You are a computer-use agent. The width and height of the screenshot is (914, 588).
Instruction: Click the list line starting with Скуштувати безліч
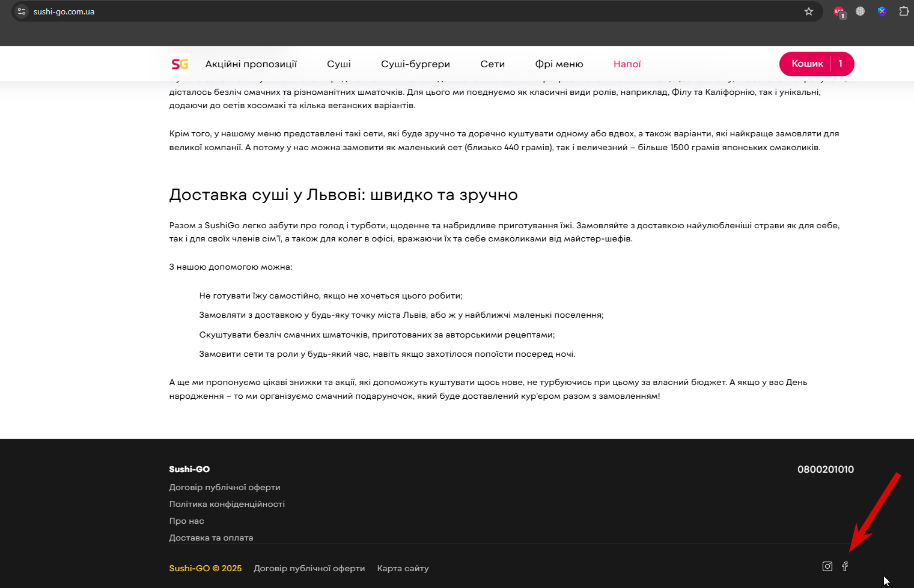coord(377,335)
